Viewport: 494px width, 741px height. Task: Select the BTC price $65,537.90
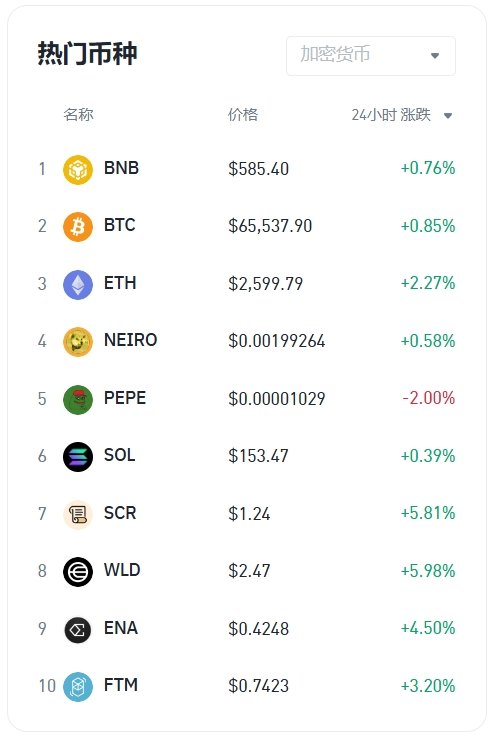coord(270,226)
